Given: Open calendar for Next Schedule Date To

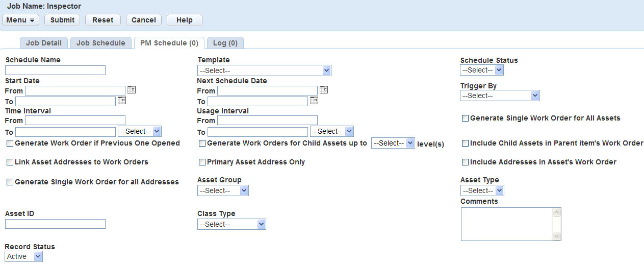Looking at the screenshot, I should [314, 101].
